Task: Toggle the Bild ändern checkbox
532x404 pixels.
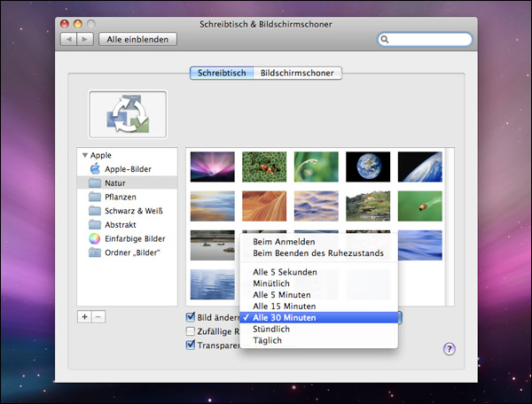Action: click(191, 317)
